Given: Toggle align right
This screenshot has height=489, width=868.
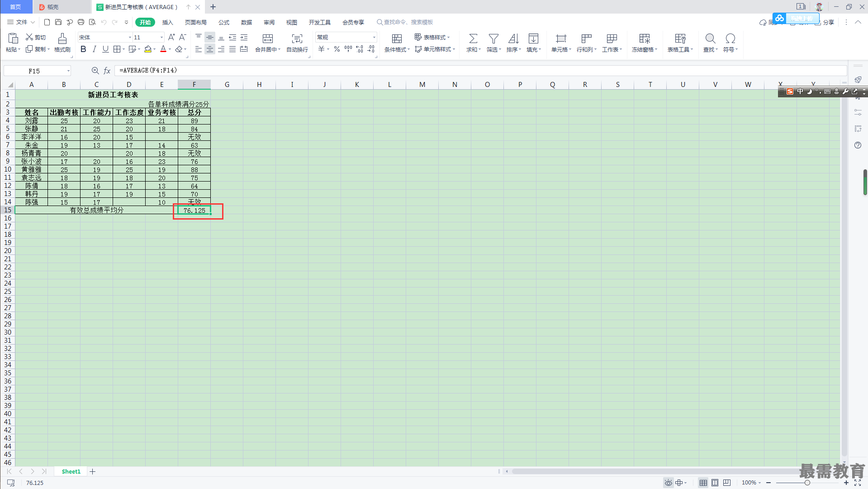Looking at the screenshot, I should (x=221, y=49).
